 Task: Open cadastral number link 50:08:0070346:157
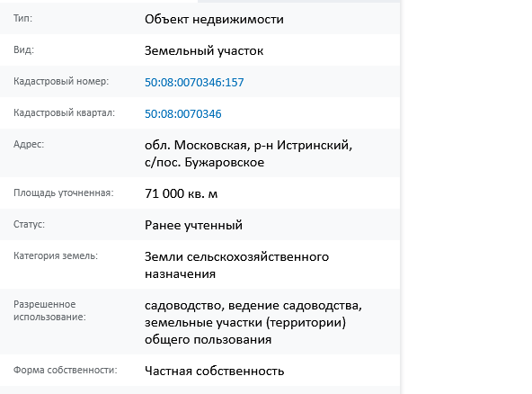pyautogui.click(x=194, y=82)
